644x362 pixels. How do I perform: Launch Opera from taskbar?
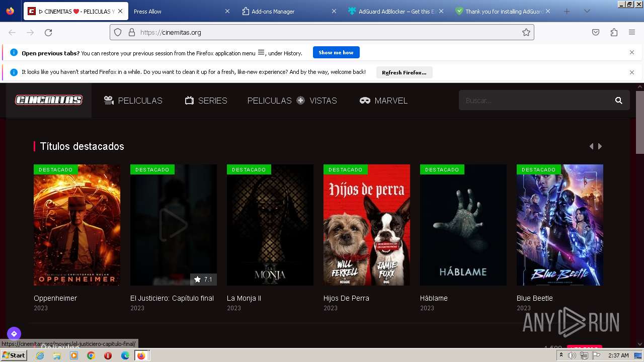click(108, 355)
